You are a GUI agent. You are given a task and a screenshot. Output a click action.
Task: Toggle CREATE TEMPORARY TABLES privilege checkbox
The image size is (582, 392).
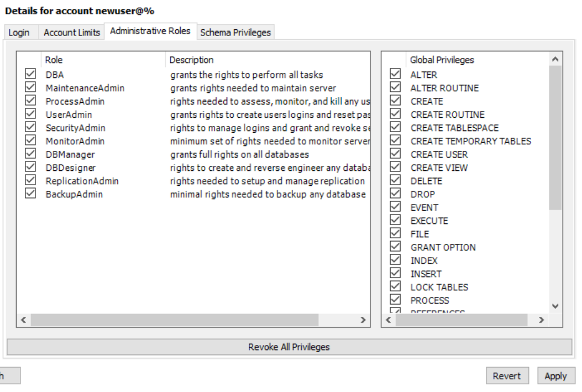[395, 140]
